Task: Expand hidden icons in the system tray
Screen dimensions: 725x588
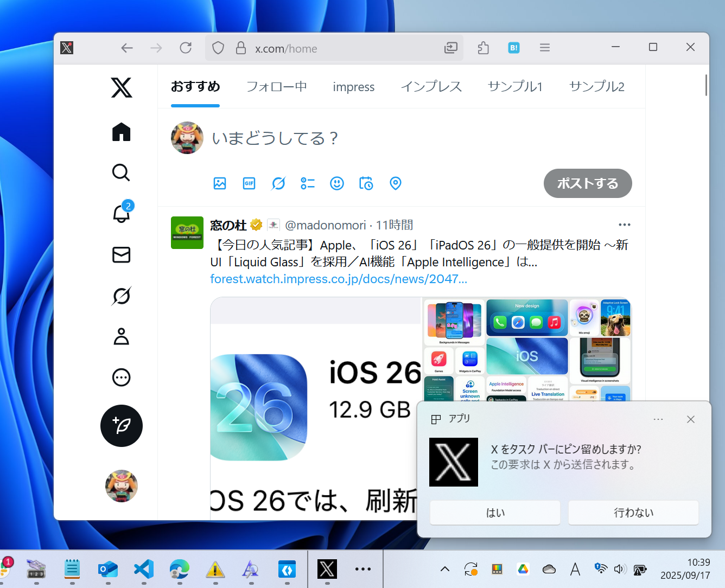Action: point(444,568)
